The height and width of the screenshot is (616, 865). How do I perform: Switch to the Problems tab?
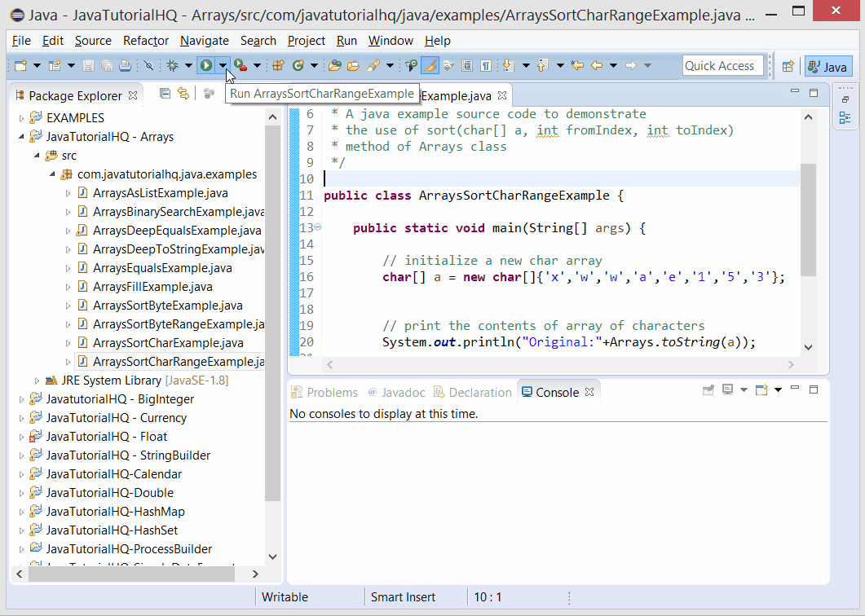click(x=324, y=392)
